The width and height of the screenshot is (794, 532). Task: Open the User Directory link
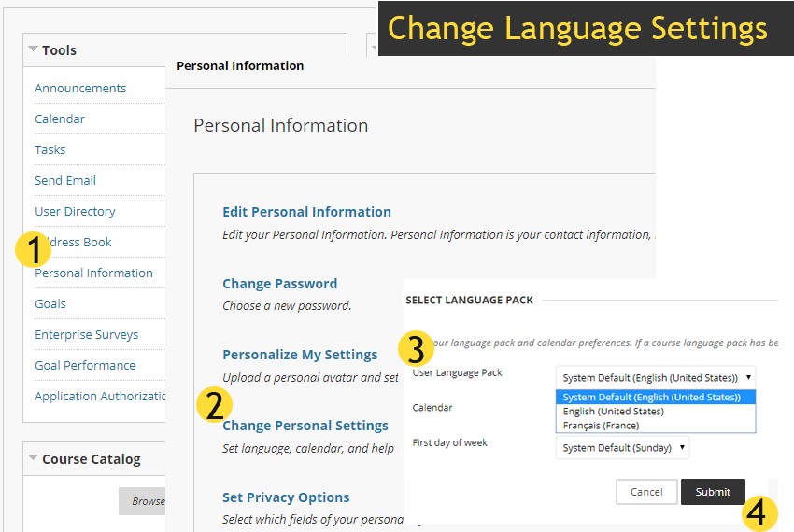[75, 212]
